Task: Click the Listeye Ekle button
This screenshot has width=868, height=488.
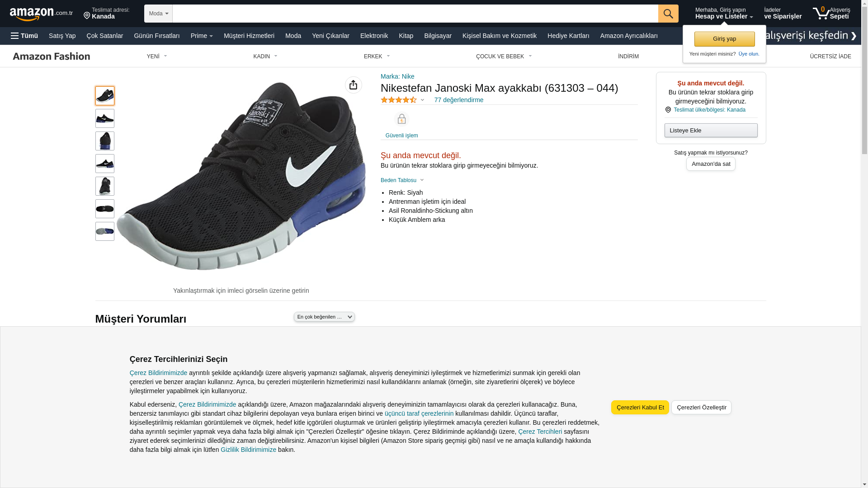Action: point(711,131)
